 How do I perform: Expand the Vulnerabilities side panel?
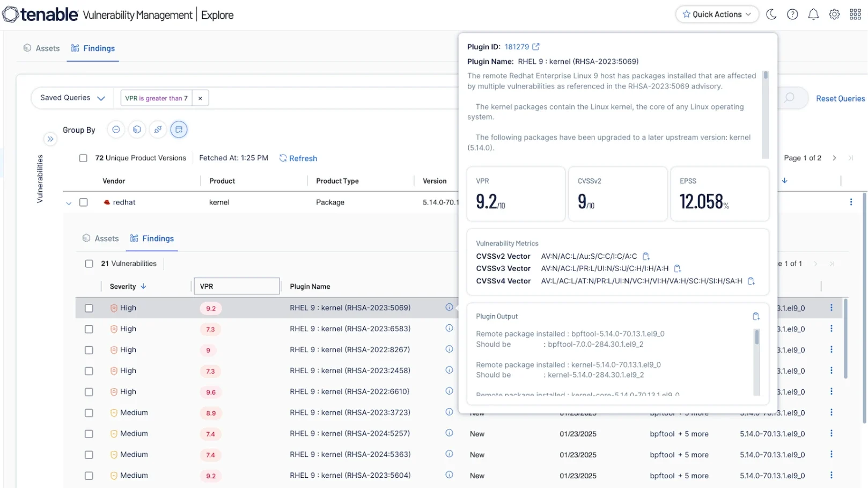(x=50, y=139)
